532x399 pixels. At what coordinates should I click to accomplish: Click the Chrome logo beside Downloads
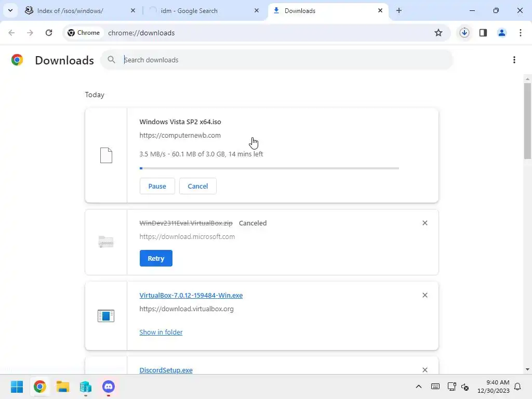[17, 60]
